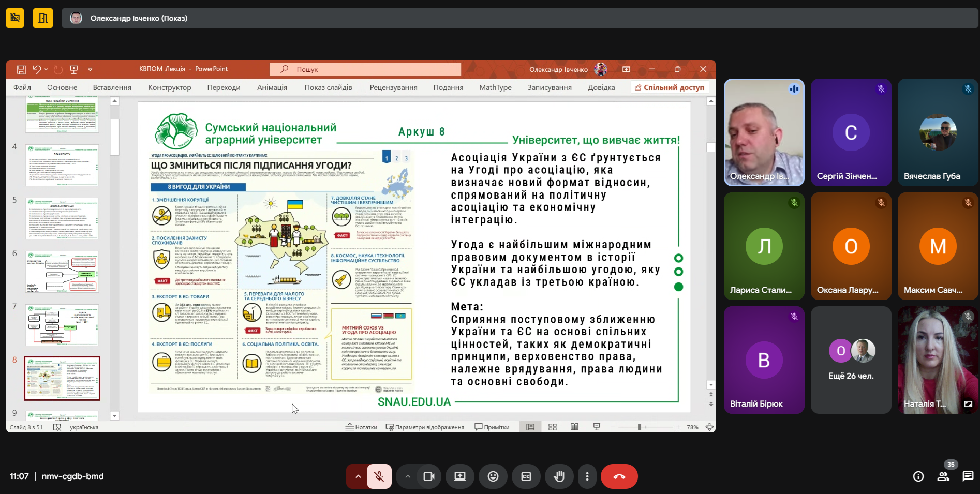This screenshot has width=980, height=494.
Task: Send an emoji reaction
Action: point(493,476)
